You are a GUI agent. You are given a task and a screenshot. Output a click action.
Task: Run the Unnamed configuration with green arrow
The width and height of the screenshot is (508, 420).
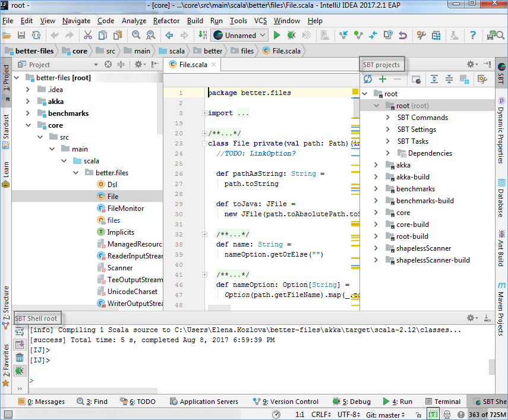coord(277,35)
